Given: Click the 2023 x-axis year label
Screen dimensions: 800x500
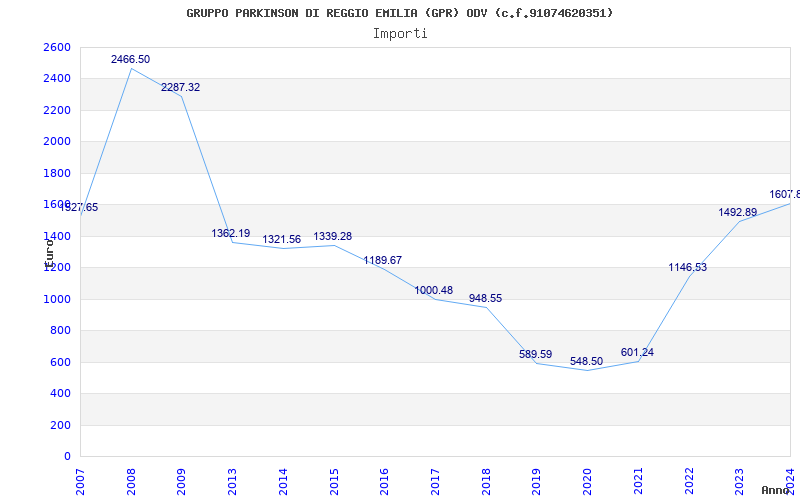Looking at the screenshot, I should (x=740, y=481).
